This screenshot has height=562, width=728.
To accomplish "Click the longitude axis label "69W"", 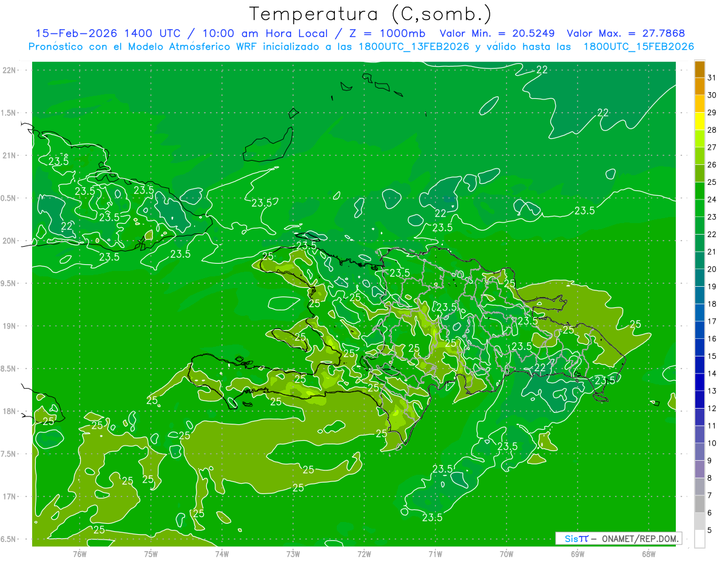I will click(578, 554).
